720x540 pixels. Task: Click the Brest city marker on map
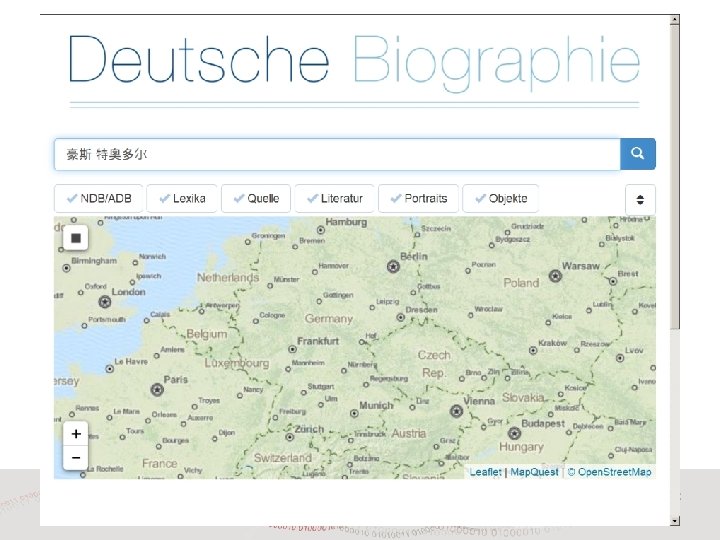tap(613, 281)
